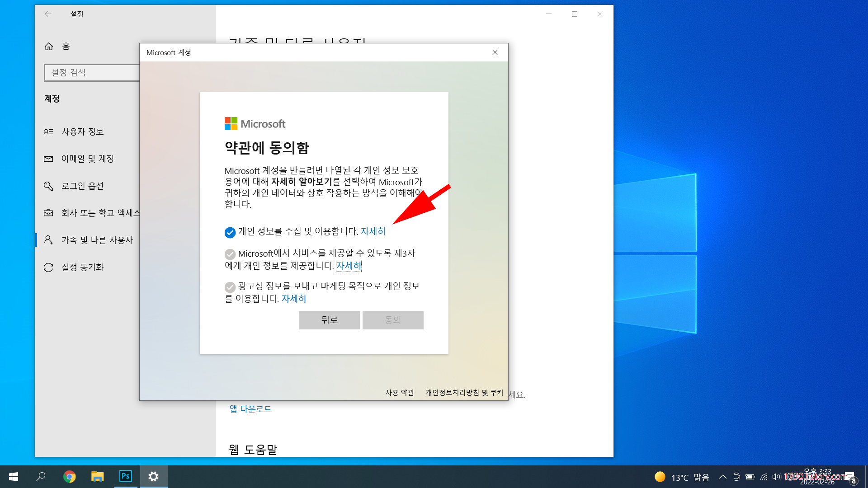
Task: Open Chrome from the taskbar
Action: (x=69, y=476)
